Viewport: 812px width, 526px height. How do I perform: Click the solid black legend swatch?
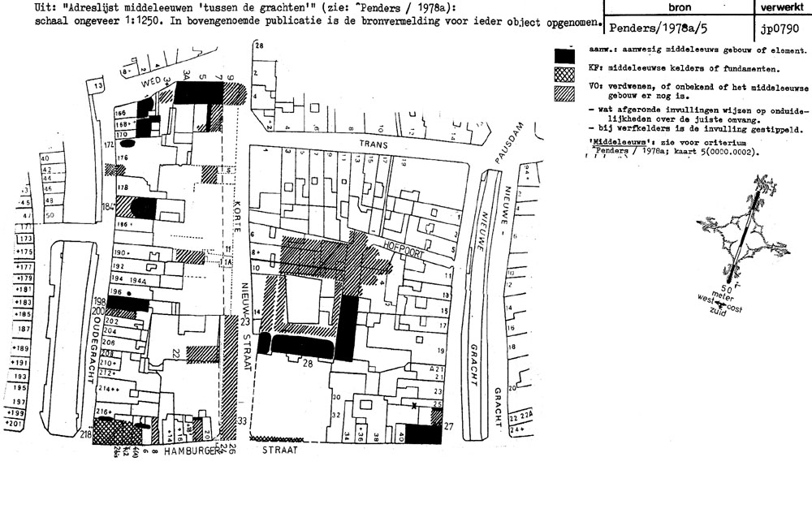pos(561,54)
